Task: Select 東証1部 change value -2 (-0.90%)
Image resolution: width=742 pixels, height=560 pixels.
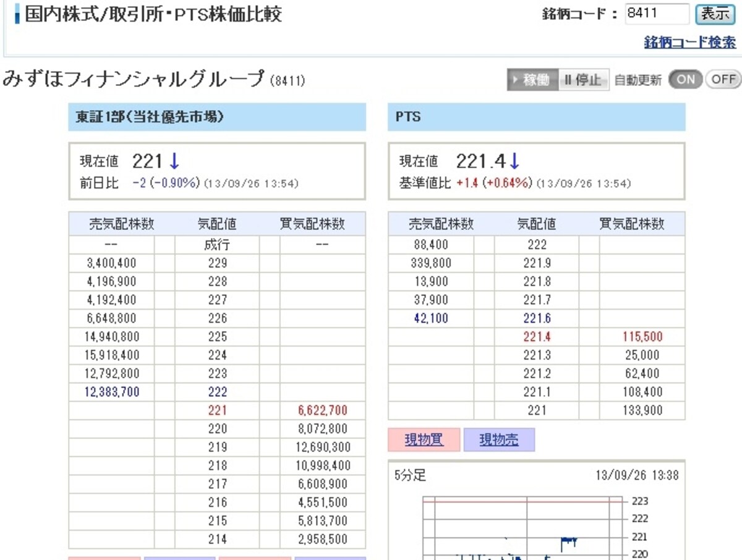Action: pyautogui.click(x=166, y=184)
